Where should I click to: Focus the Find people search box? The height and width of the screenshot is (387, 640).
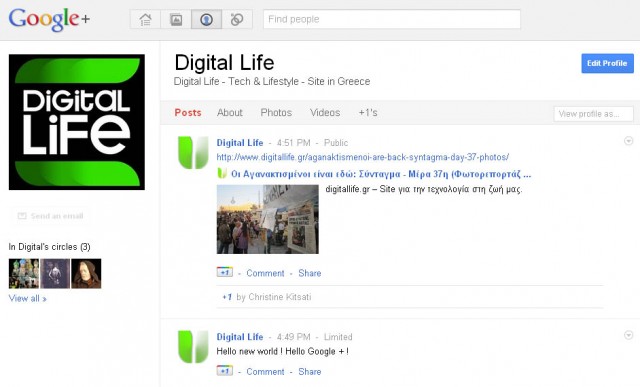point(392,19)
